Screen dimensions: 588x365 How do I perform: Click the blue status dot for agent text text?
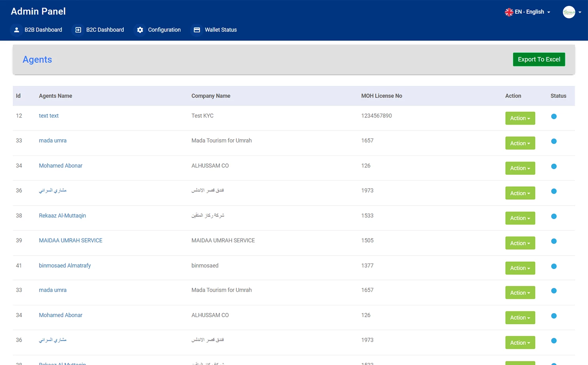click(554, 116)
